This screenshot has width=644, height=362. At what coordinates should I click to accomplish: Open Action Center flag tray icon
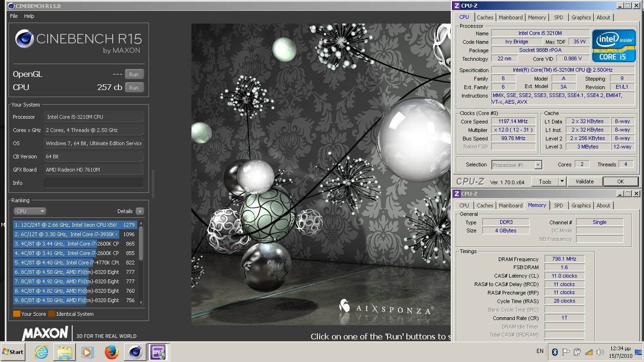566,352
